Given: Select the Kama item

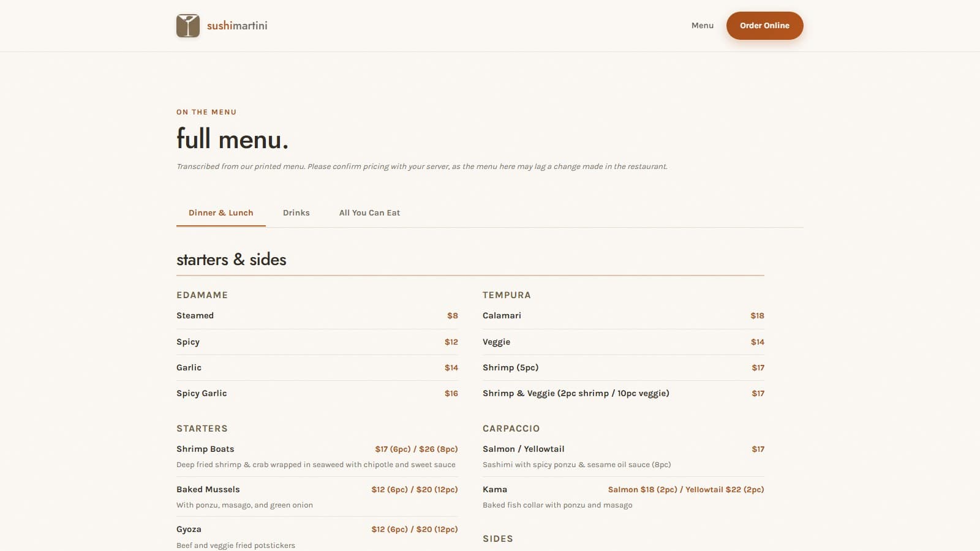Looking at the screenshot, I should [x=495, y=490].
